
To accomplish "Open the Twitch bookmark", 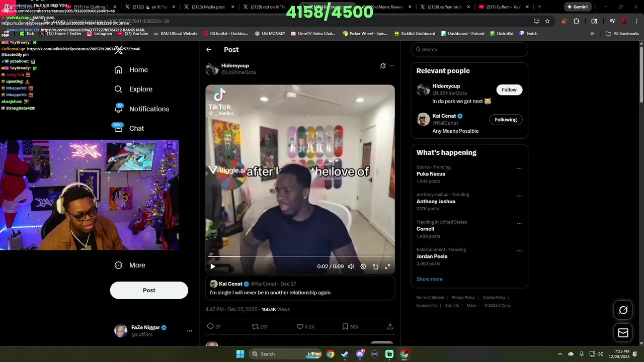I will click(528, 34).
